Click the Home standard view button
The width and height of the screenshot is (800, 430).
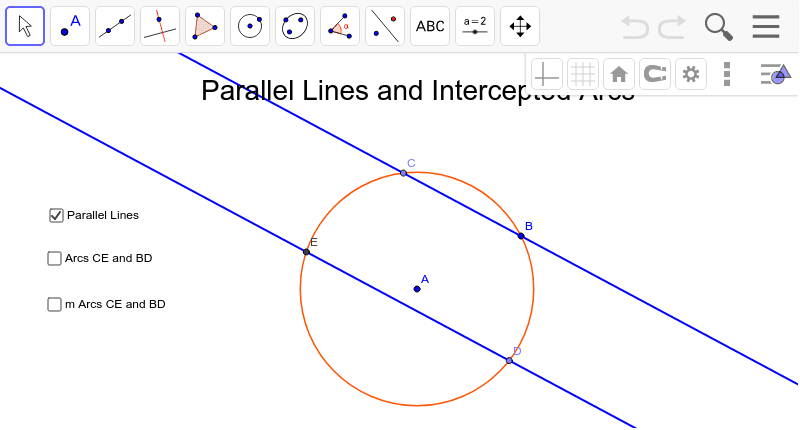coord(619,74)
